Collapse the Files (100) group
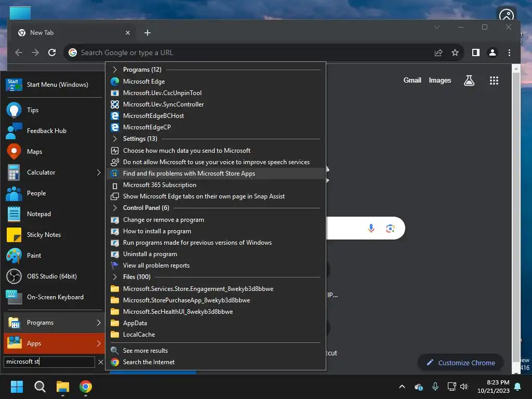This screenshot has width=532, height=399. 115,277
